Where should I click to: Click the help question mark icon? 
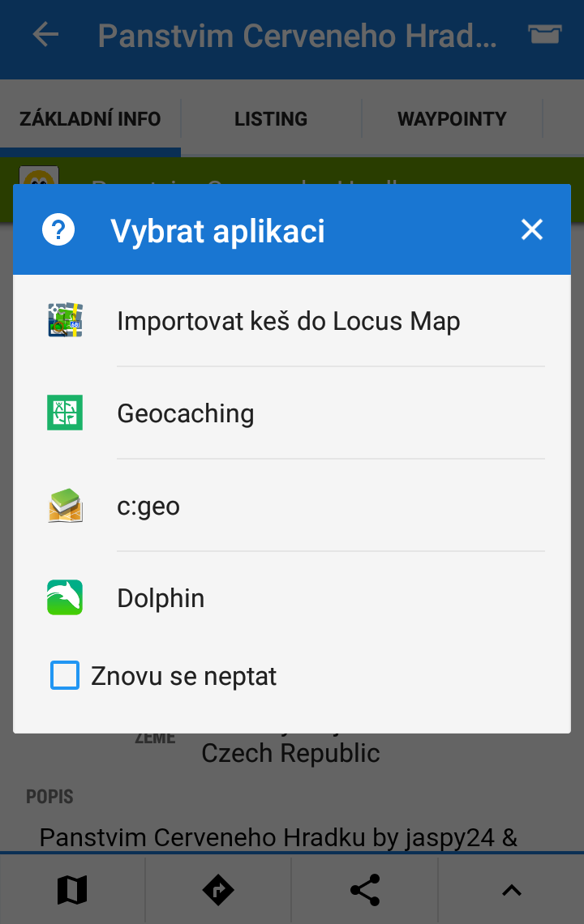tap(58, 230)
